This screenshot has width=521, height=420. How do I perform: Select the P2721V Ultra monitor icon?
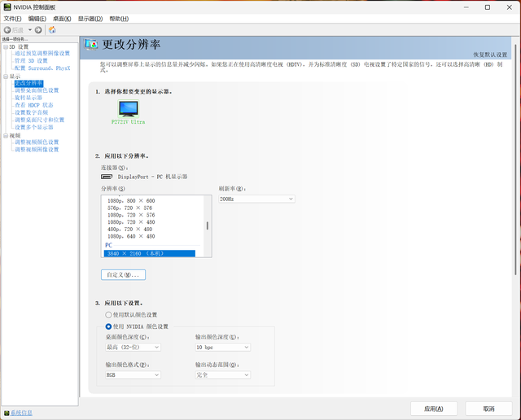pyautogui.click(x=128, y=108)
